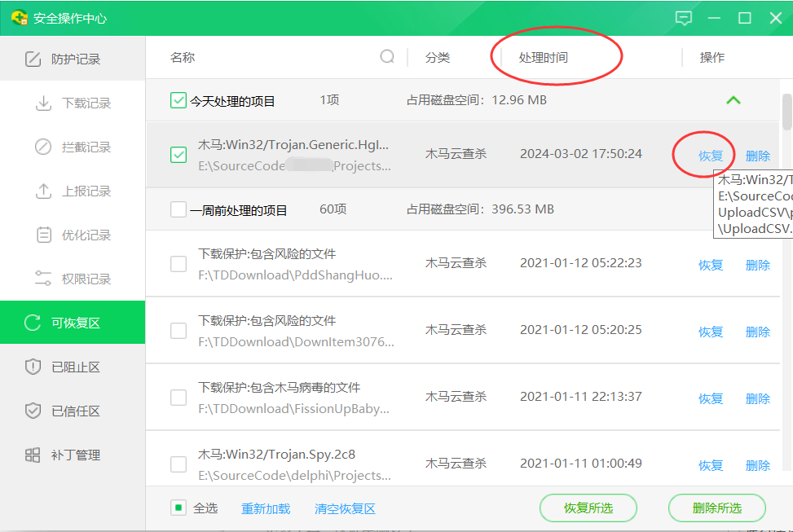Open 拦截记录 intercept records
Image resolution: width=793 pixels, height=532 pixels.
coord(86,147)
